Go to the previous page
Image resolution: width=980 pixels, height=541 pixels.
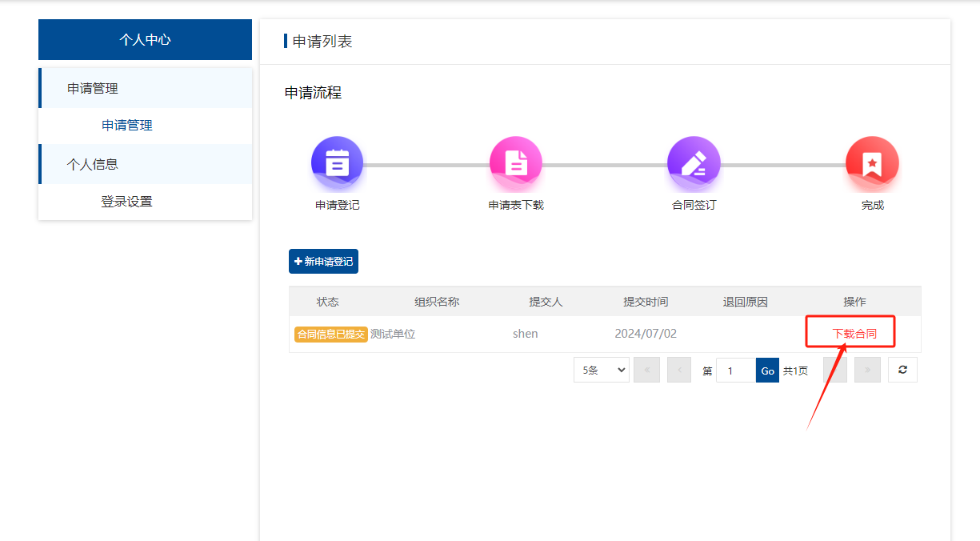click(678, 370)
